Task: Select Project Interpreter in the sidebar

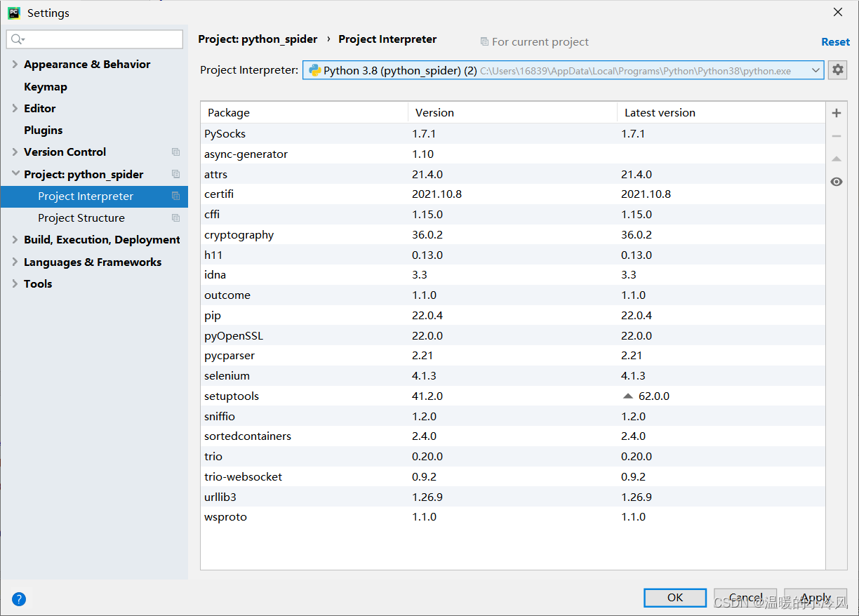Action: click(94, 196)
